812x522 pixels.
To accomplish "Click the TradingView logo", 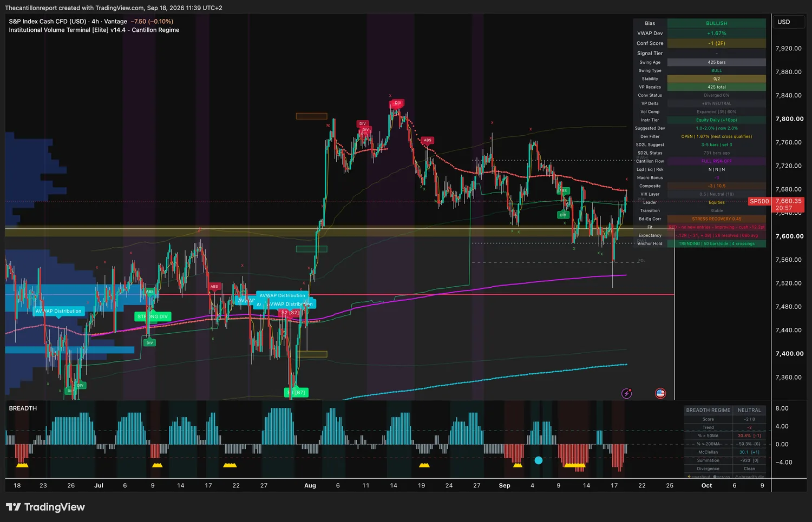I will (x=45, y=507).
